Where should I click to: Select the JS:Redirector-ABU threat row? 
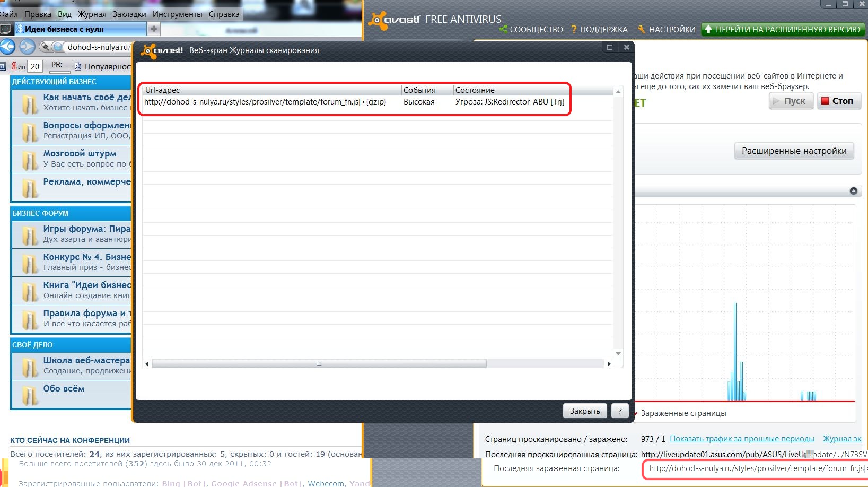pos(354,102)
